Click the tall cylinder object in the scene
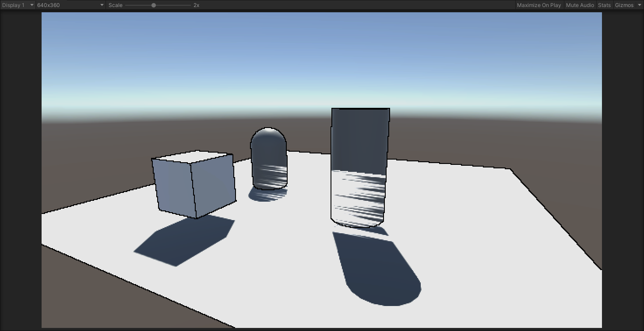This screenshot has width=644, height=331. tap(360, 167)
